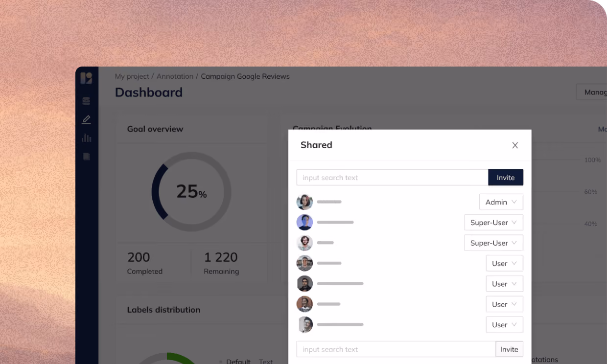Focus the top search text input

pos(393,178)
